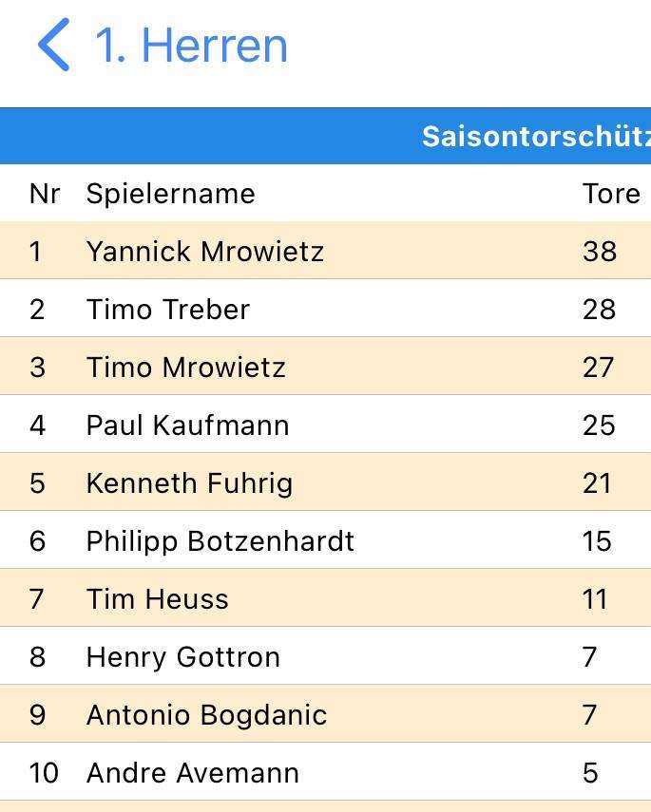Select Henry Gottron row

[x=325, y=656]
